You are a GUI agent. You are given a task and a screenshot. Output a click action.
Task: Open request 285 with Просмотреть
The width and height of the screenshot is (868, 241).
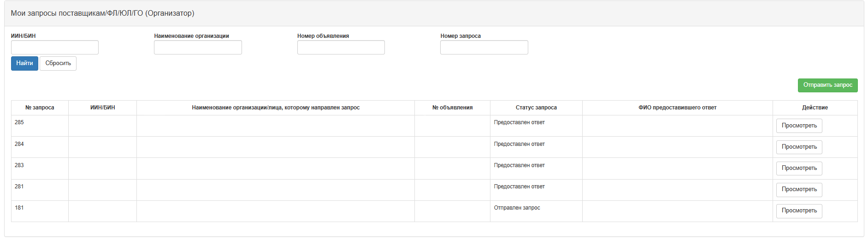coord(799,126)
